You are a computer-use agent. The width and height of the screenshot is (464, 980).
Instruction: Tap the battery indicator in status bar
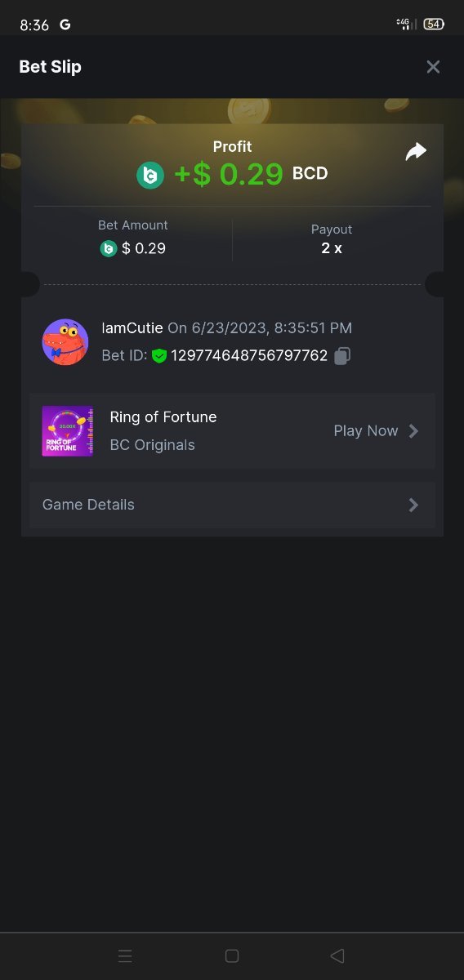click(x=433, y=24)
